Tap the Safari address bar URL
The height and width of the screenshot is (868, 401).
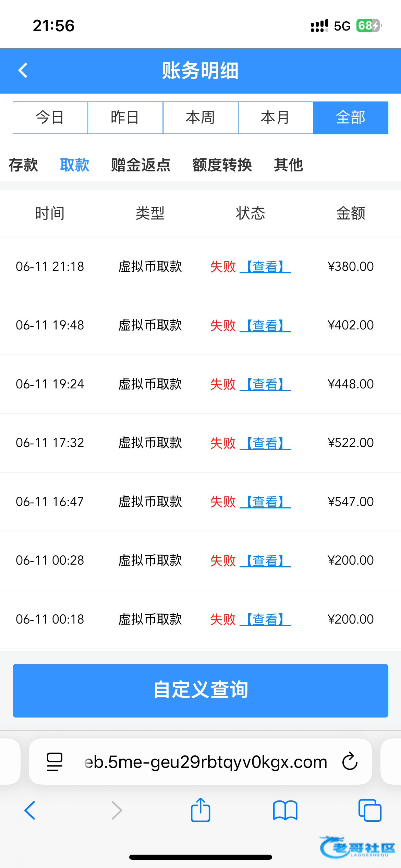[x=206, y=762]
